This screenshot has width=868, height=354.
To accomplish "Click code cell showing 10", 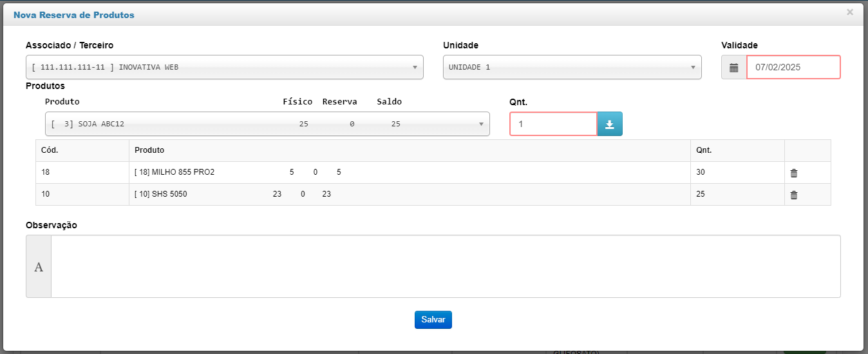I will 82,194.
